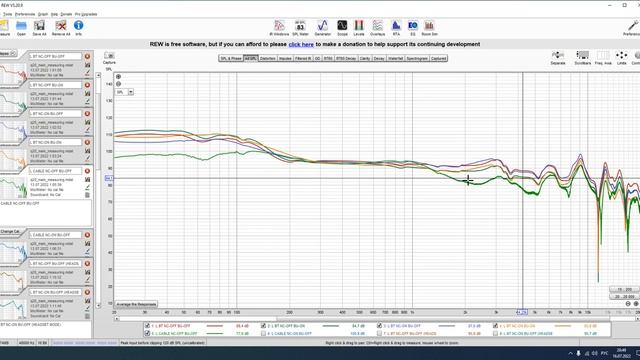Click trace 5 green line color sample
Viewport: 640px width, 360px height.
[x=215, y=333]
